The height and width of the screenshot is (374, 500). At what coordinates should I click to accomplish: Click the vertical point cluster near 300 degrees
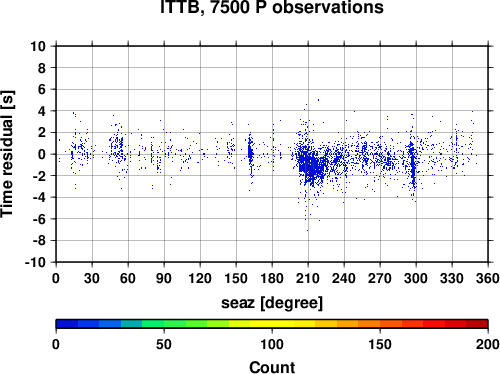tap(413, 163)
